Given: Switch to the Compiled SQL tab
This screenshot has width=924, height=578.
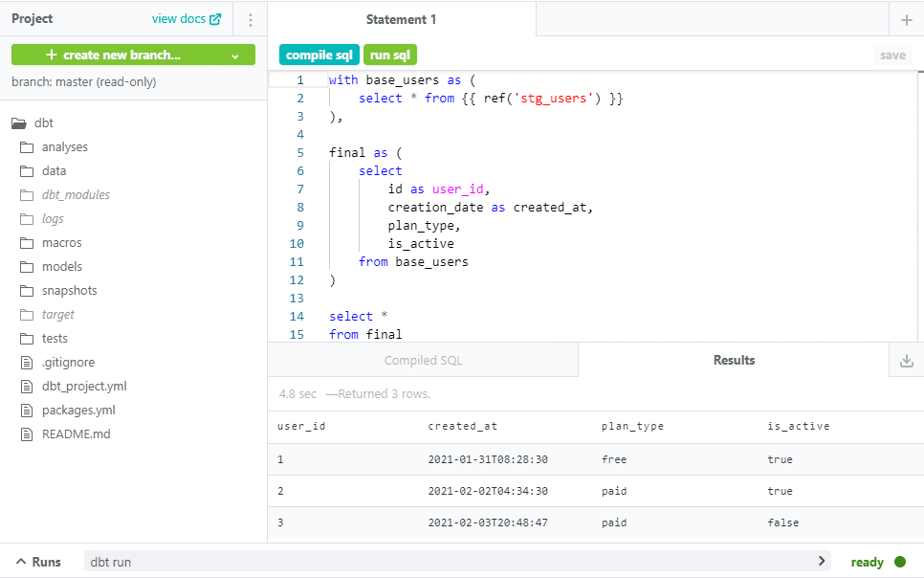Looking at the screenshot, I should coord(423,361).
